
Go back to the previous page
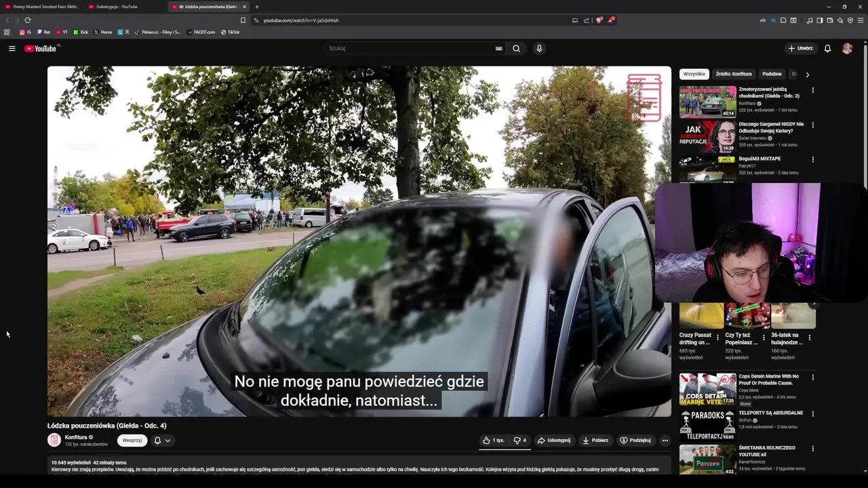8,20
